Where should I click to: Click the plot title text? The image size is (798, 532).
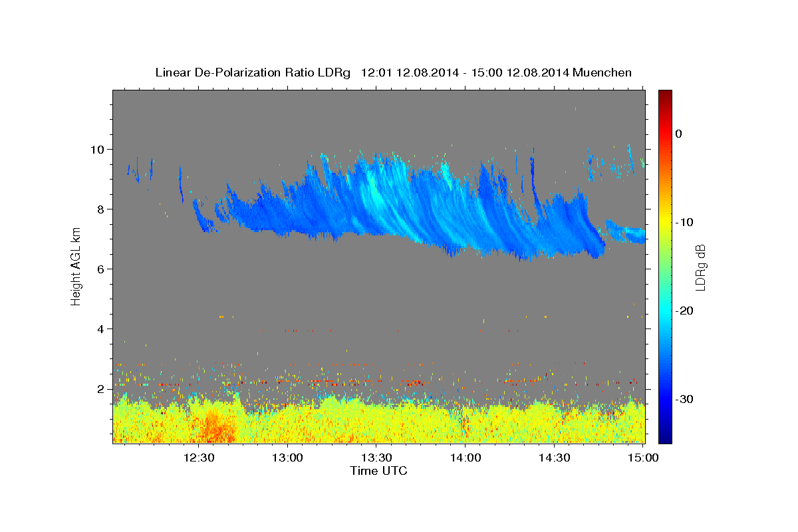tap(393, 72)
